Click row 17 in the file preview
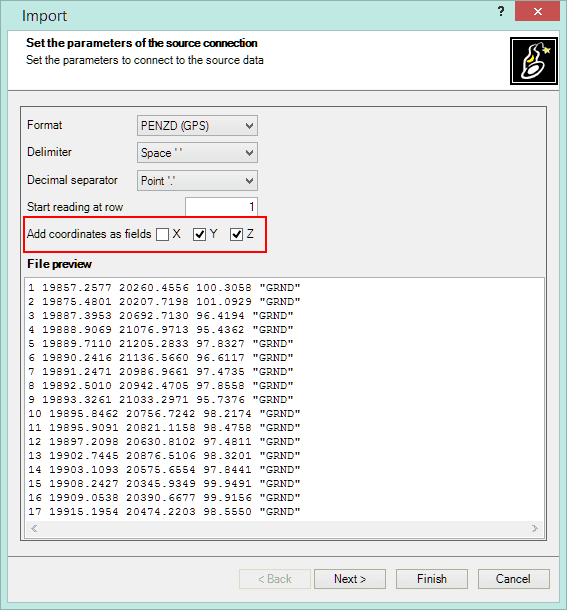The image size is (567, 610). tap(164, 512)
